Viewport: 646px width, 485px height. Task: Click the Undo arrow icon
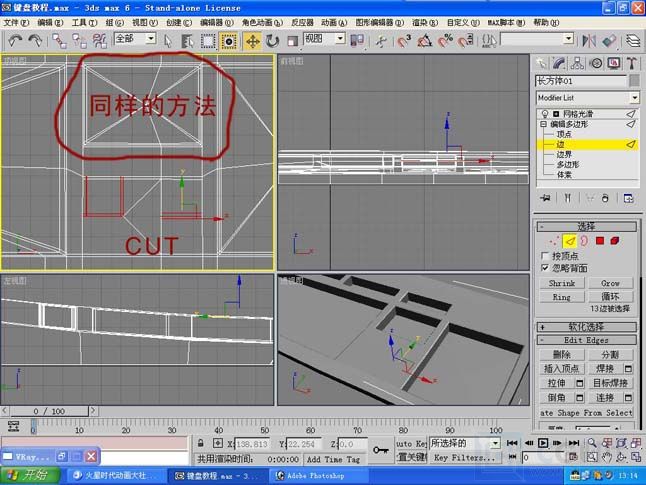tap(15, 40)
